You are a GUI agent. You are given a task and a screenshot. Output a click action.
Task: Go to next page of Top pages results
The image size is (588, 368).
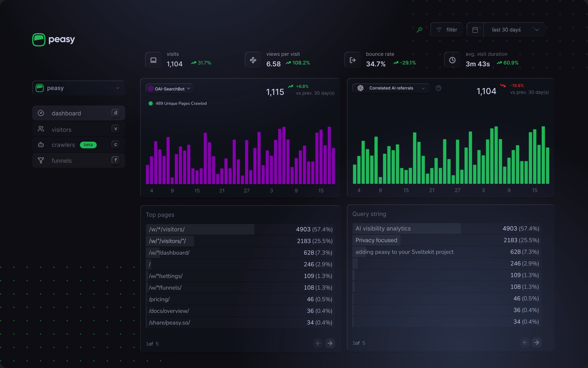coord(330,343)
